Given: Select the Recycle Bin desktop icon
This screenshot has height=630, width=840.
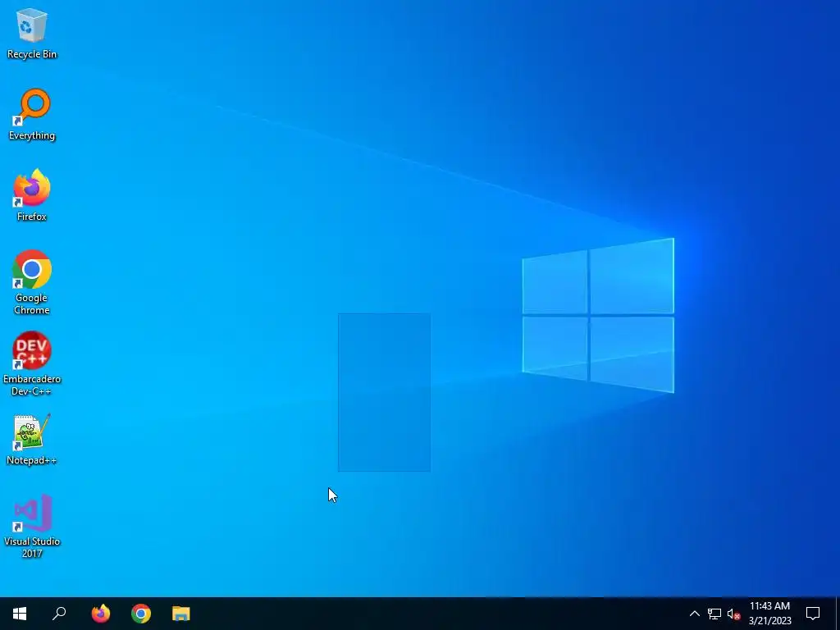Looking at the screenshot, I should [32, 33].
